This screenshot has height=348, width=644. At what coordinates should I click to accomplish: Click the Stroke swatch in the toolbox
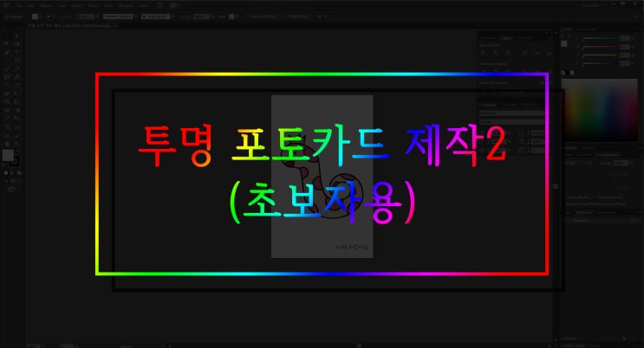pos(15,161)
